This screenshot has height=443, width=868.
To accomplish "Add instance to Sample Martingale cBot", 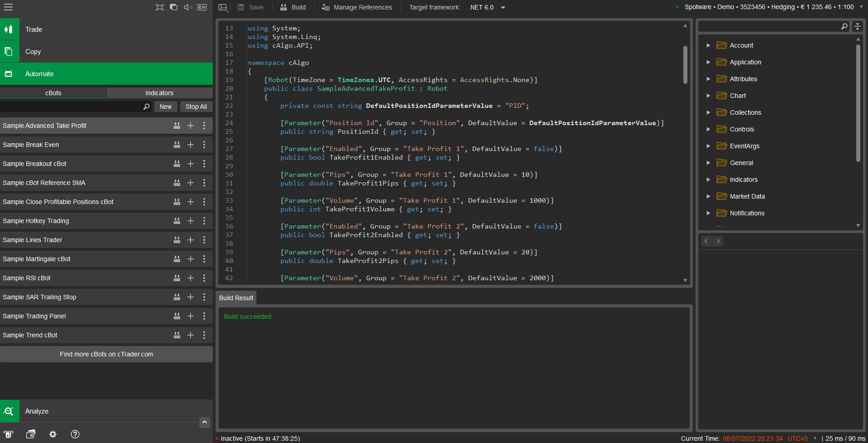I will tap(191, 259).
